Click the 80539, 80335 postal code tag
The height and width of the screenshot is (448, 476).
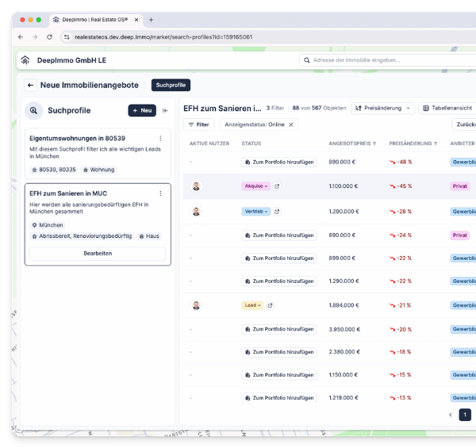(x=54, y=170)
